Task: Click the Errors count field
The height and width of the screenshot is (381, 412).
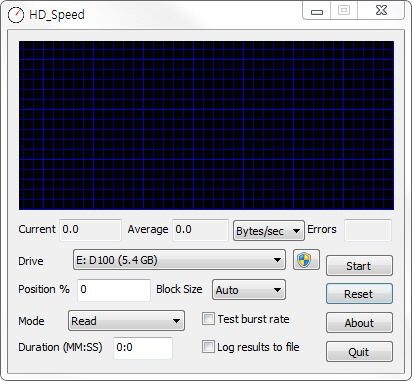Action: pos(368,230)
